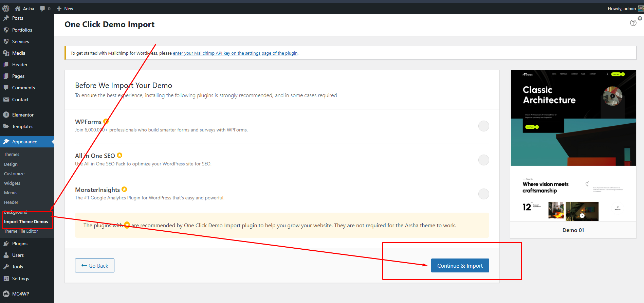Go to Portfolios in the sidebar
Screen dimensions: 644x303
22,30
